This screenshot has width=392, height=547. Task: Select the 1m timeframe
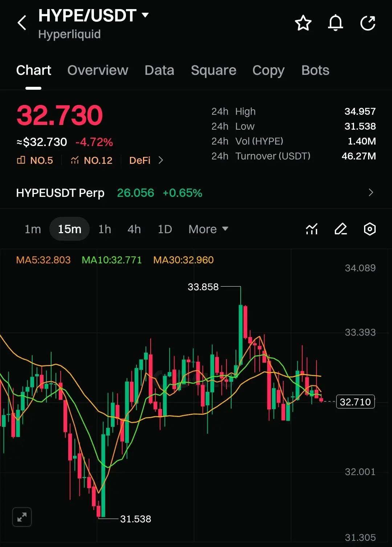pyautogui.click(x=33, y=229)
